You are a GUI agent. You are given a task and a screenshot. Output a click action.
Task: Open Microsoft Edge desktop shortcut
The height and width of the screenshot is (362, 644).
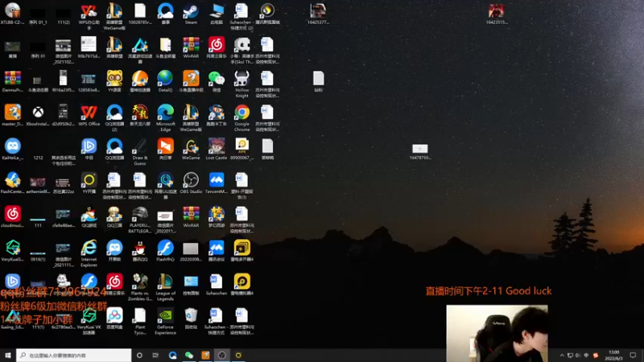[166, 117]
